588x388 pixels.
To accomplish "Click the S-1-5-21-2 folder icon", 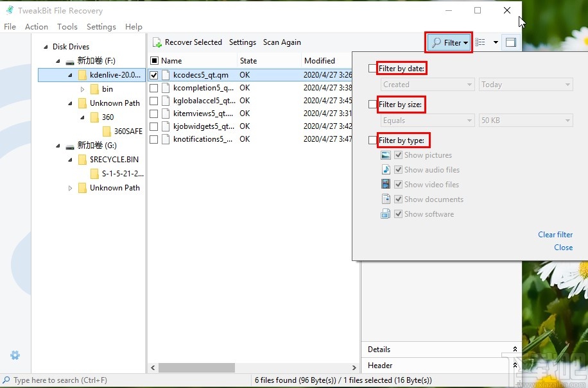I will 95,173.
